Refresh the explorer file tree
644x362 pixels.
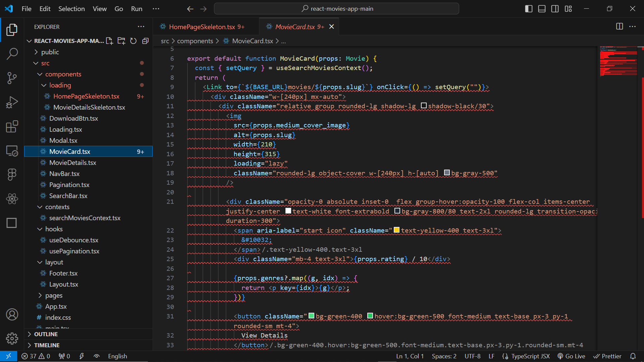133,41
